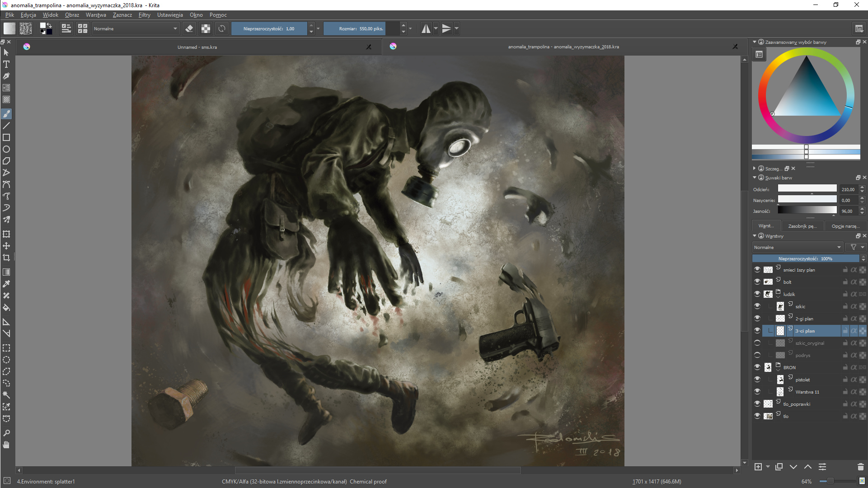Select the Crop tool
The image size is (868, 488).
pos(6,258)
